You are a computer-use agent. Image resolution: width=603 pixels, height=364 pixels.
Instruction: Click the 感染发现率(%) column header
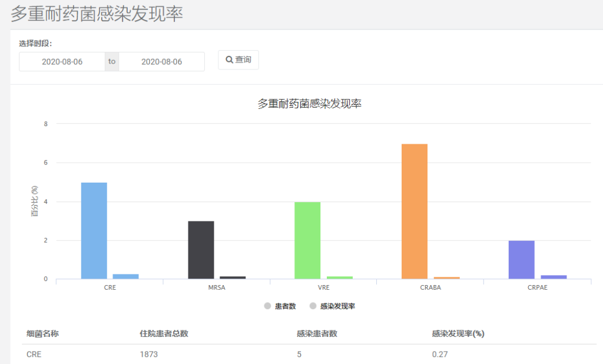tap(458, 333)
